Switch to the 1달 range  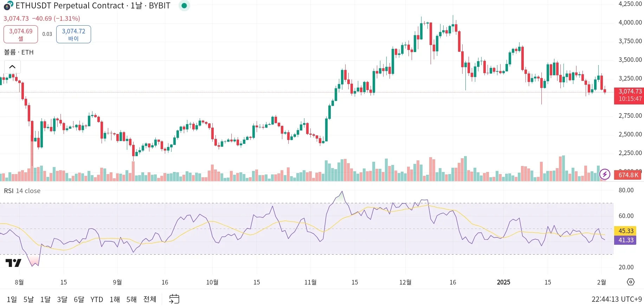point(45,299)
